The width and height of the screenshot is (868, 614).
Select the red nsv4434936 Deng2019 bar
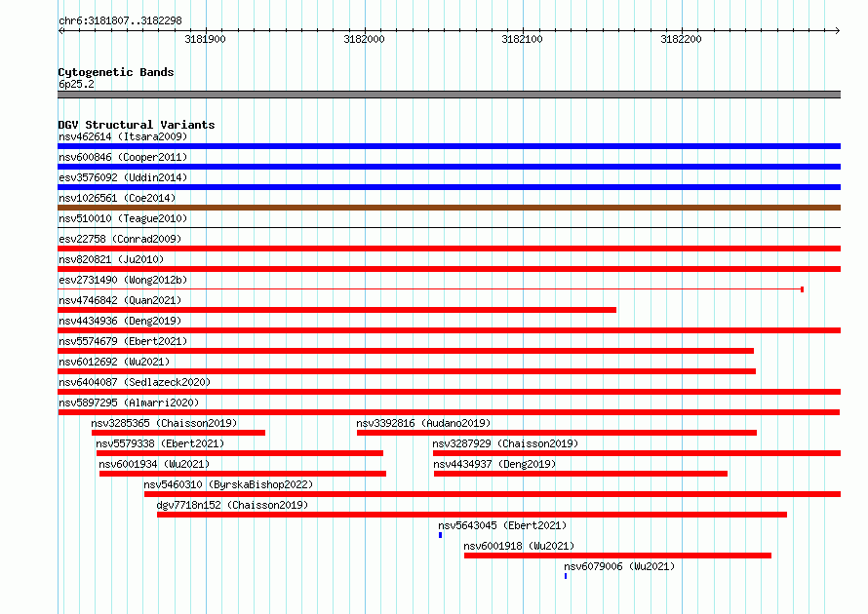pos(449,330)
